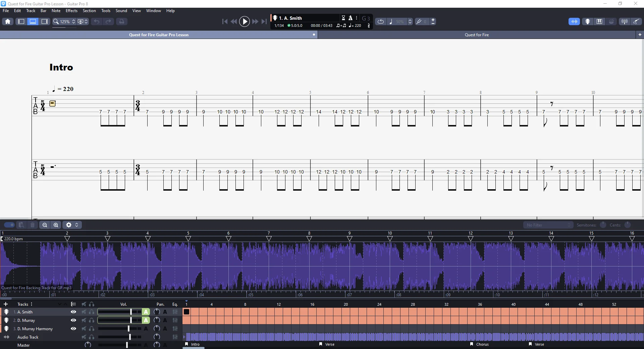Toggle the audio waveform panel button

coord(574,21)
